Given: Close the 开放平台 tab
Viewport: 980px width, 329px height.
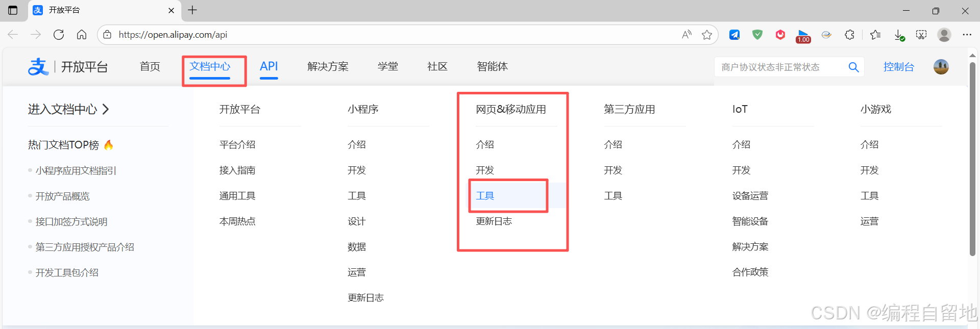Looking at the screenshot, I should [171, 10].
